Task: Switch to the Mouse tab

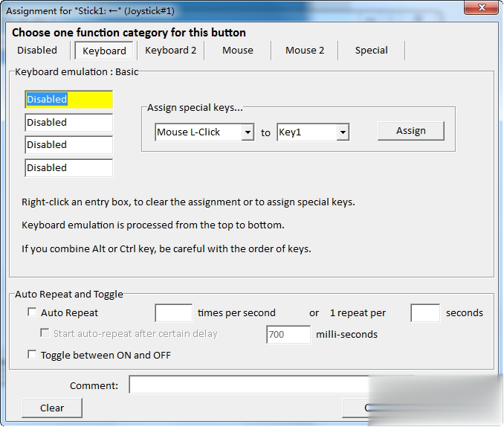Action: click(238, 51)
